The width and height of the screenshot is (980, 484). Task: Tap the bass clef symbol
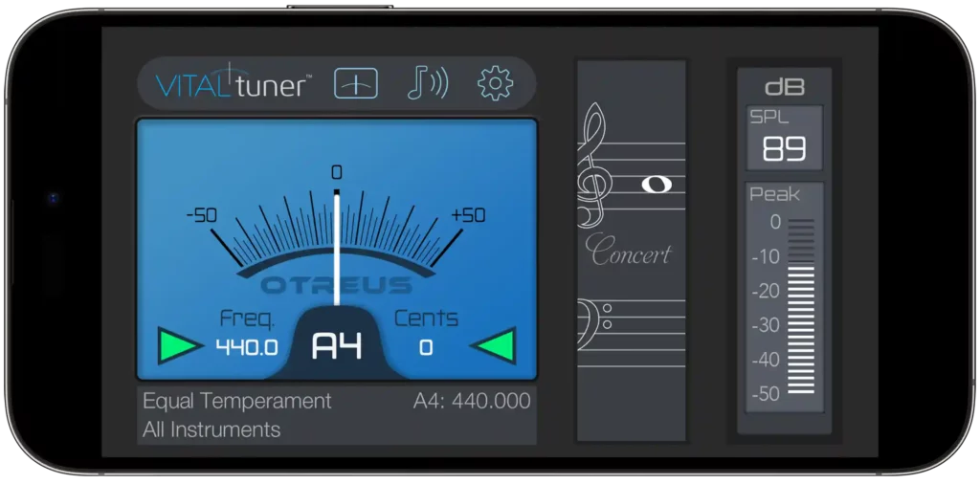[x=589, y=317]
